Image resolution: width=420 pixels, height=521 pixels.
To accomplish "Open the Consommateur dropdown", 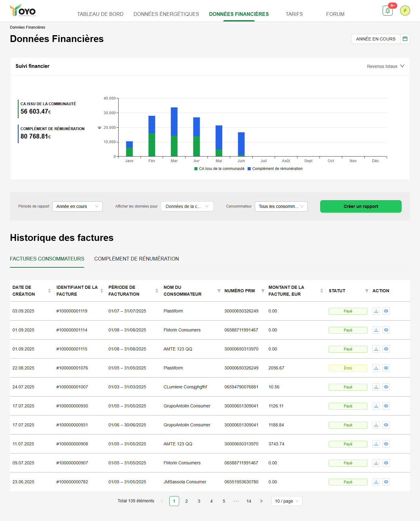I will click(281, 206).
